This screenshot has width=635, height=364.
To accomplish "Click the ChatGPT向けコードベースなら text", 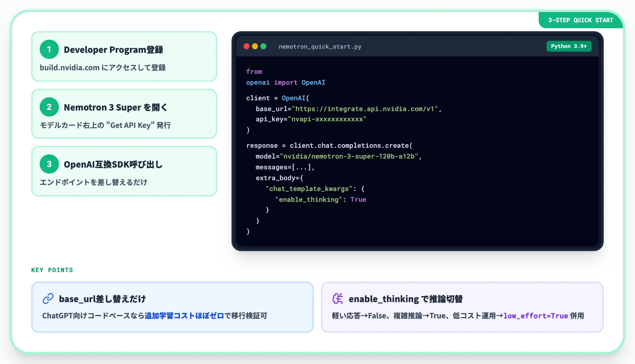I will click(x=93, y=316).
